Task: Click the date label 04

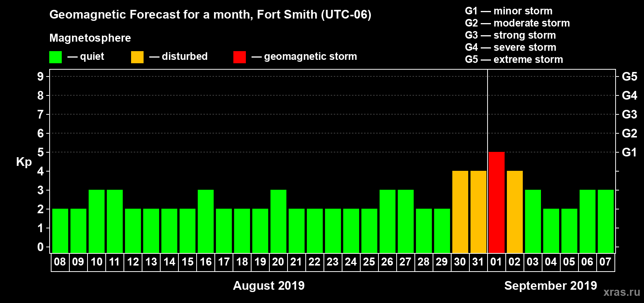Action: pyautogui.click(x=551, y=262)
